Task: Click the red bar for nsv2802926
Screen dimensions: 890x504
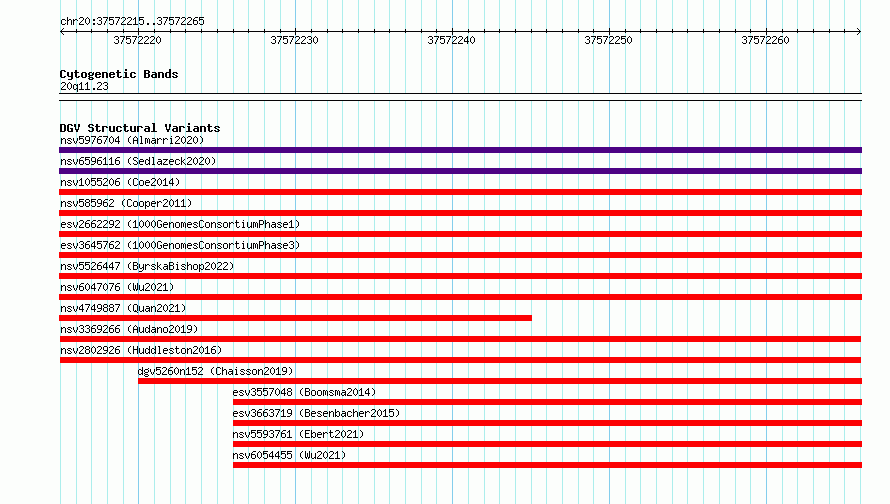Action: (x=460, y=360)
